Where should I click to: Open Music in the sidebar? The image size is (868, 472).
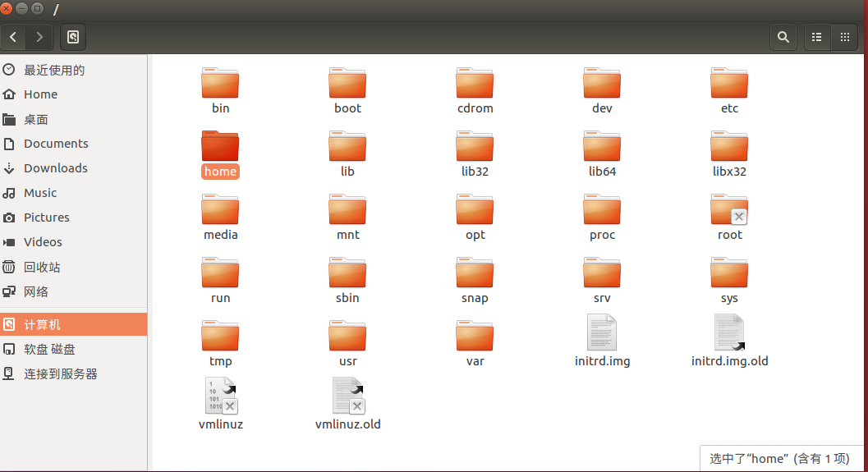74,193
